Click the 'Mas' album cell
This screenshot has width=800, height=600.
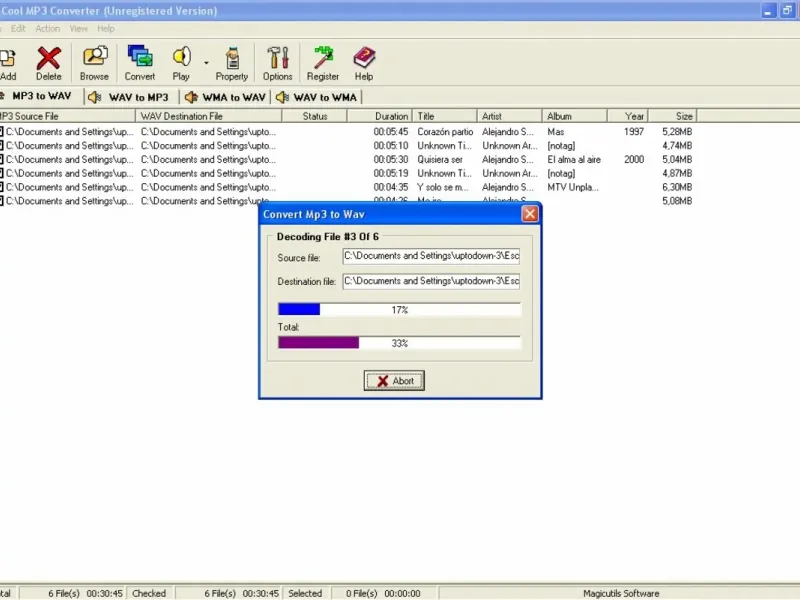[556, 132]
